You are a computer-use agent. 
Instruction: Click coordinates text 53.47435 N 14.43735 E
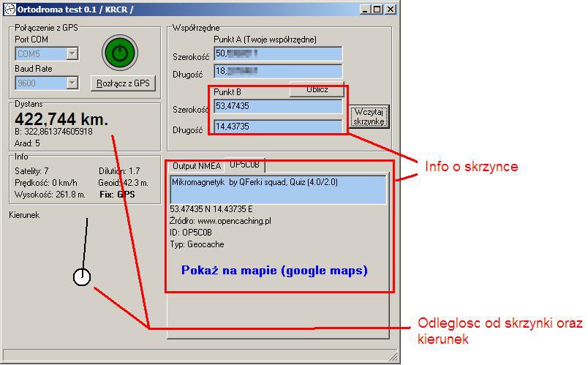pyautogui.click(x=211, y=209)
